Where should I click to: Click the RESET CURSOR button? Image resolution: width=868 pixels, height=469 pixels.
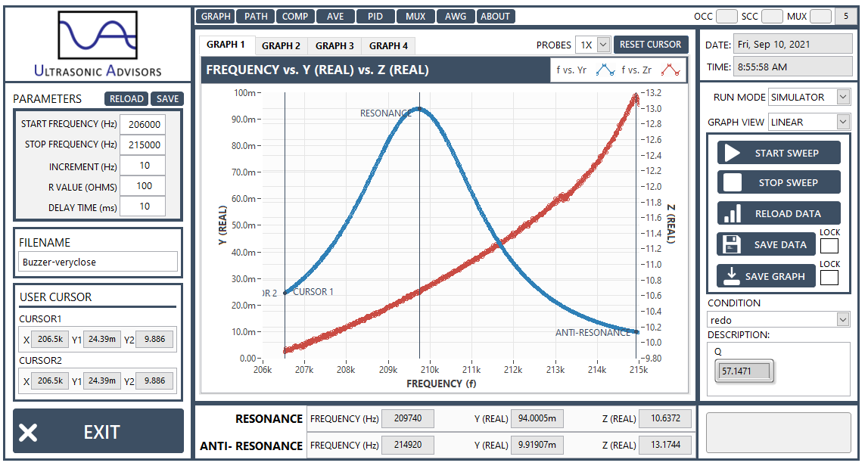tap(651, 45)
